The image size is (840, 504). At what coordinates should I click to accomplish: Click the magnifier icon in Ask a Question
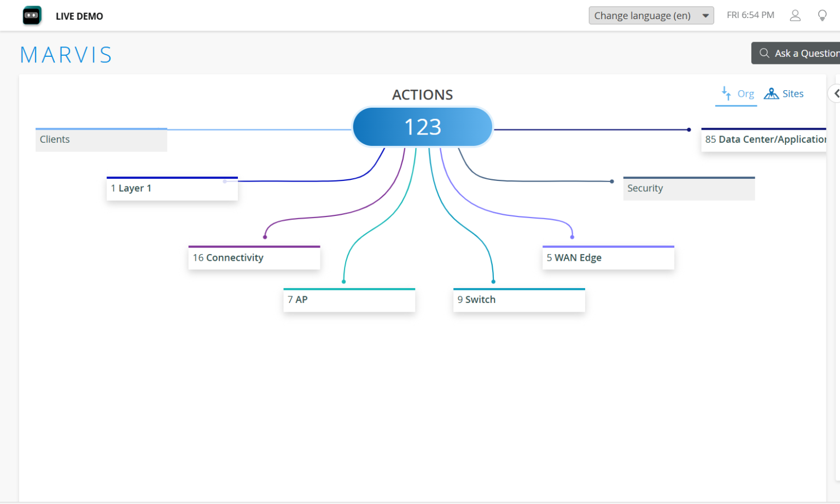pos(764,53)
